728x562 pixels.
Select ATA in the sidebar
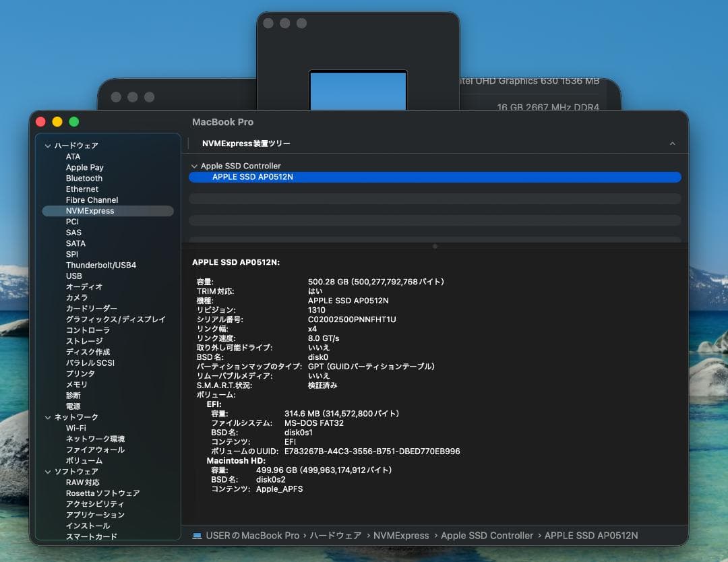click(73, 157)
